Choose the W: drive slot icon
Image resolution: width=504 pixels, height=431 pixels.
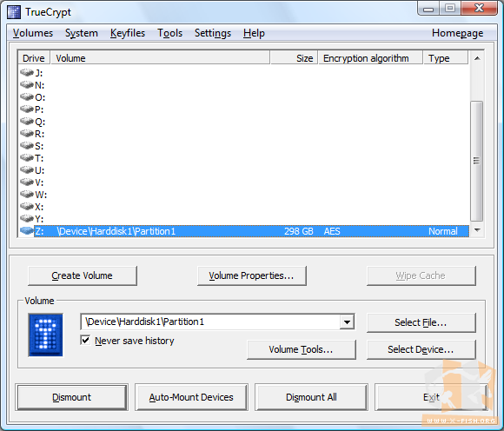point(27,195)
